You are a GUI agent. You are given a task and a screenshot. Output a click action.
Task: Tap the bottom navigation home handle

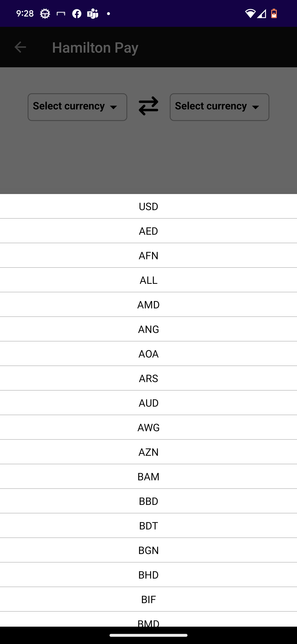[x=148, y=635]
